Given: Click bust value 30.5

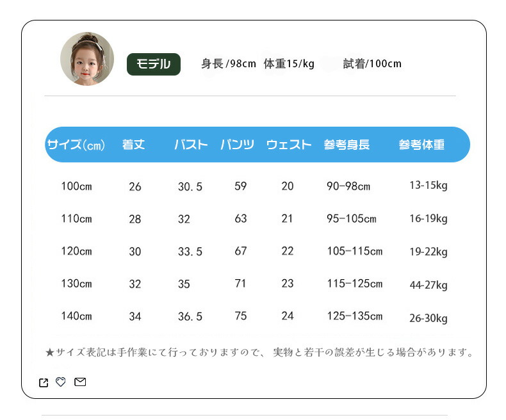Looking at the screenshot, I should pos(190,186).
